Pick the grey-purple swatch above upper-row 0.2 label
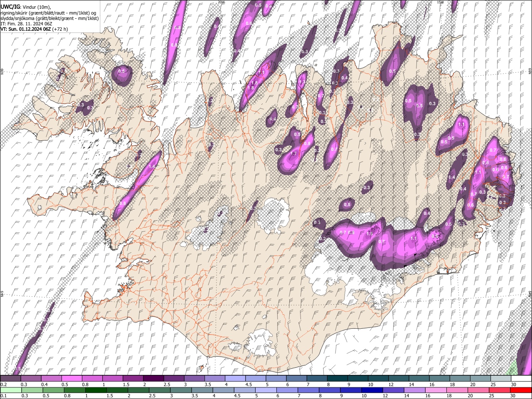The height and width of the screenshot is (399, 532). coord(10,378)
